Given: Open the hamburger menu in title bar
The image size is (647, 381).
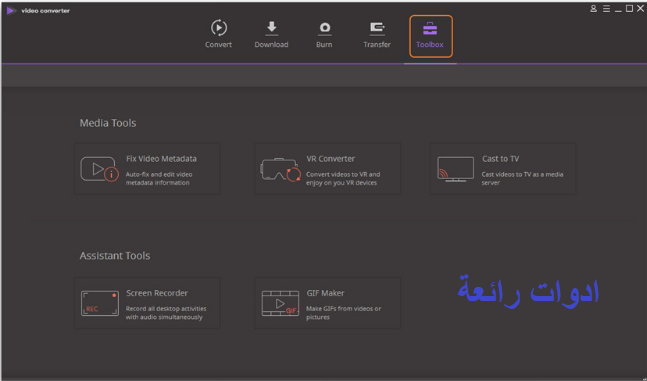Looking at the screenshot, I should (x=606, y=9).
